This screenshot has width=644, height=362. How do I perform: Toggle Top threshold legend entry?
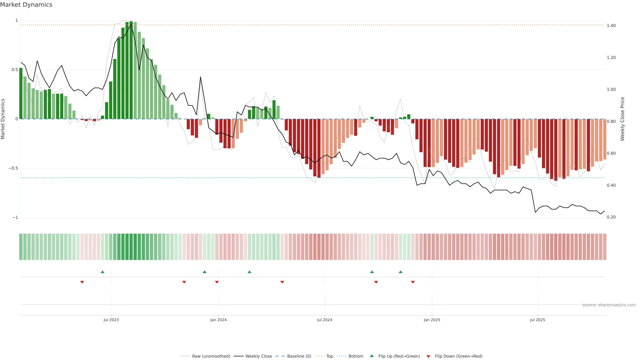click(x=330, y=356)
